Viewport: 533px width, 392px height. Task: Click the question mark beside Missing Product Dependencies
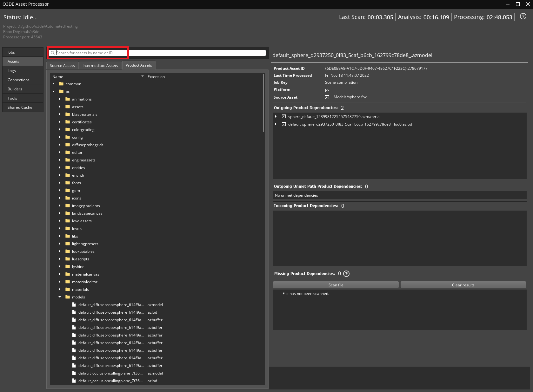pos(346,274)
